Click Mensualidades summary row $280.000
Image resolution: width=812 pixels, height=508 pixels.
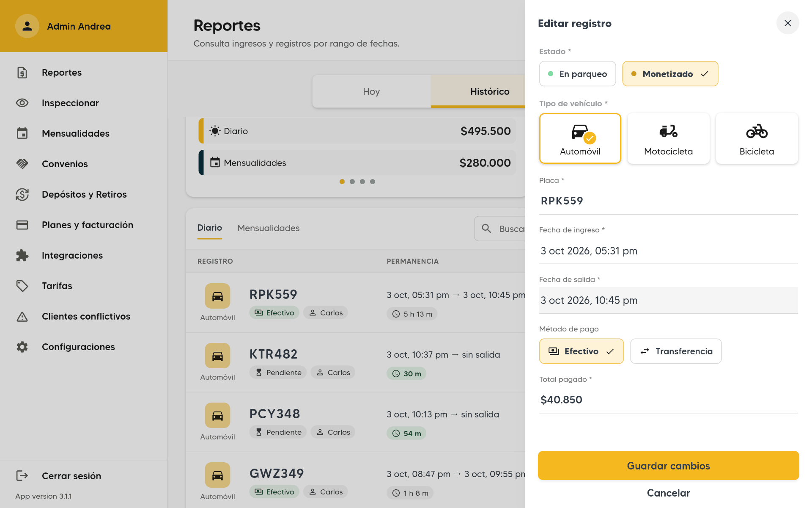pos(357,163)
